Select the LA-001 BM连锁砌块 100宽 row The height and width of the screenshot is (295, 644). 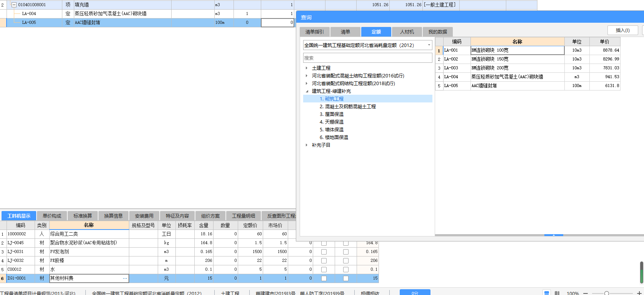pyautogui.click(x=528, y=50)
